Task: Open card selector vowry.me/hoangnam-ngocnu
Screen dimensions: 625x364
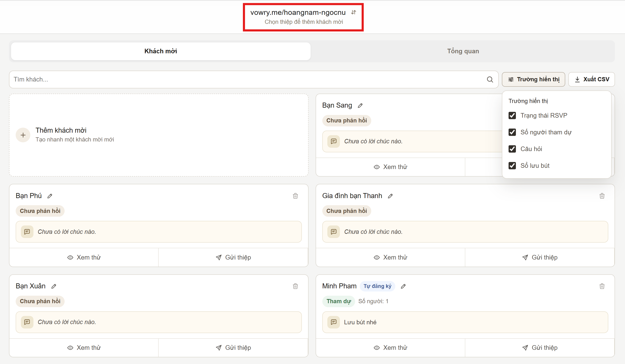Action: pyautogui.click(x=303, y=17)
